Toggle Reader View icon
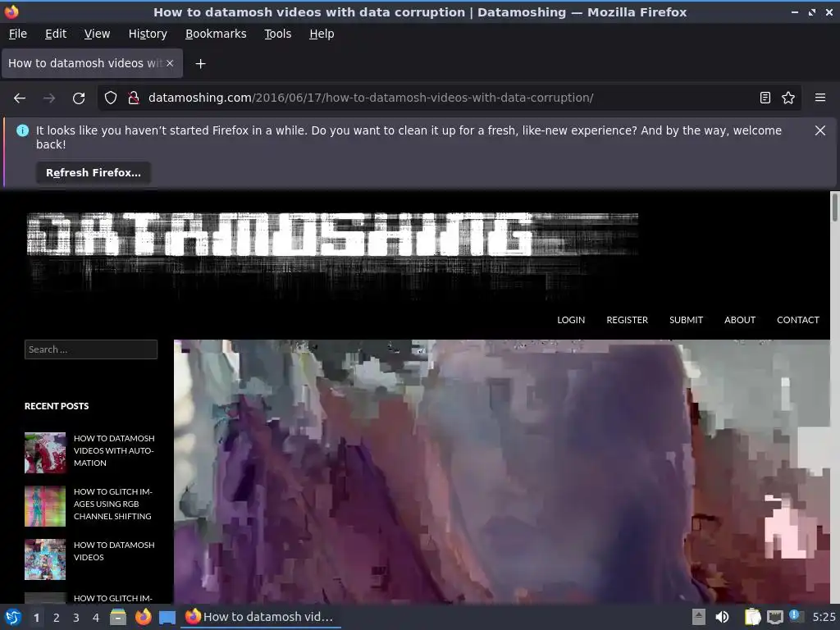Screen dimensions: 840x630 tap(765, 98)
